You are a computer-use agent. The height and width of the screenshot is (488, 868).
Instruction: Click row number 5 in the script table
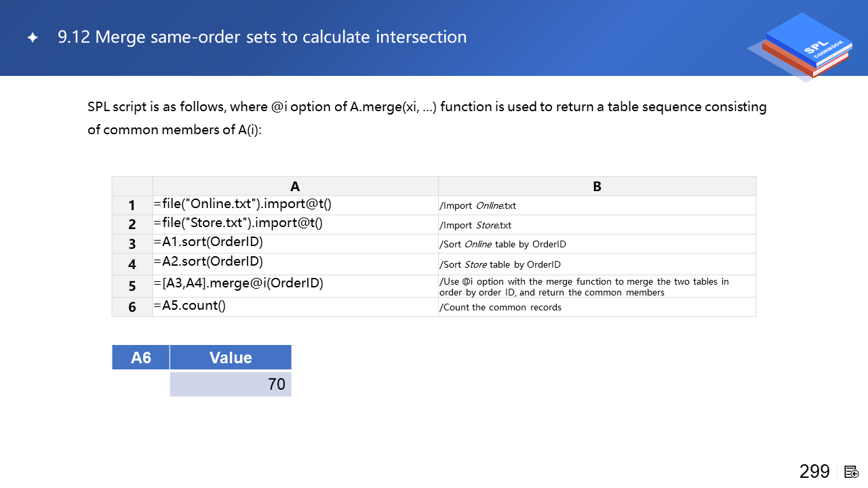132,286
